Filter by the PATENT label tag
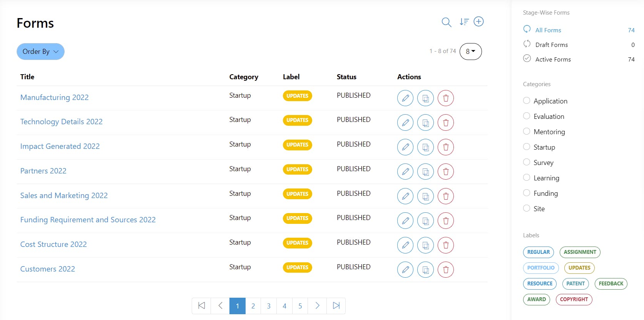 pos(575,284)
